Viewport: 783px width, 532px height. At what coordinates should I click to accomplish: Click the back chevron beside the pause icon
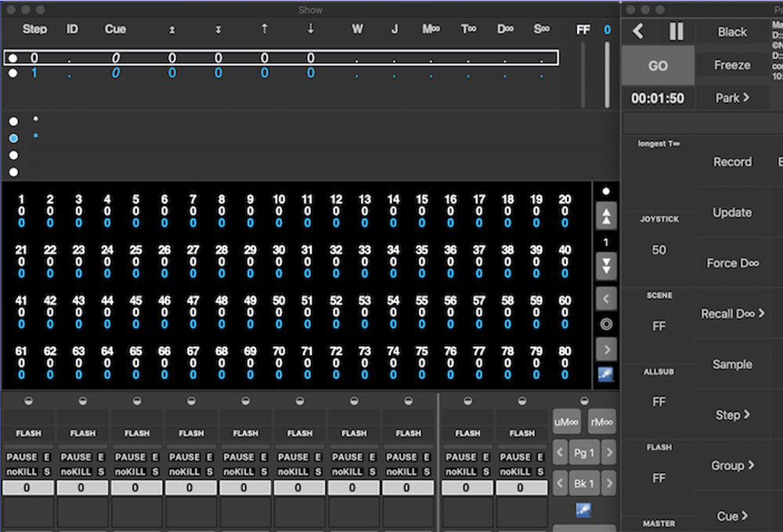[637, 31]
